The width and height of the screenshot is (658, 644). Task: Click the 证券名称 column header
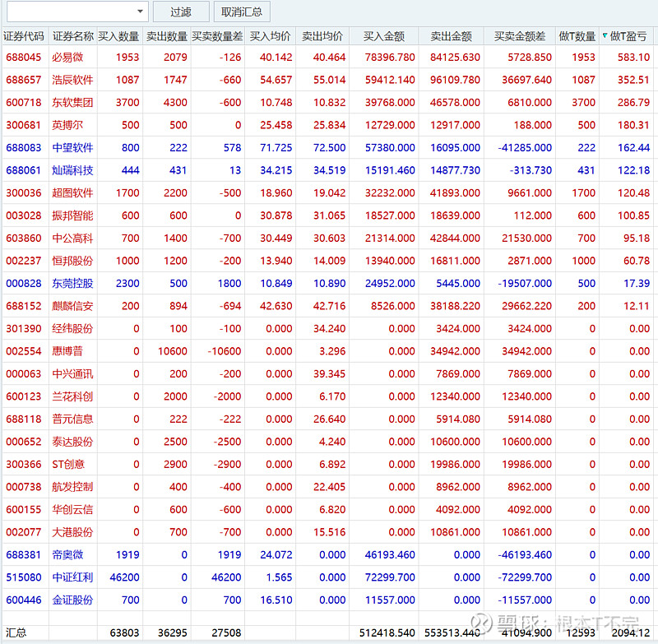(73, 36)
